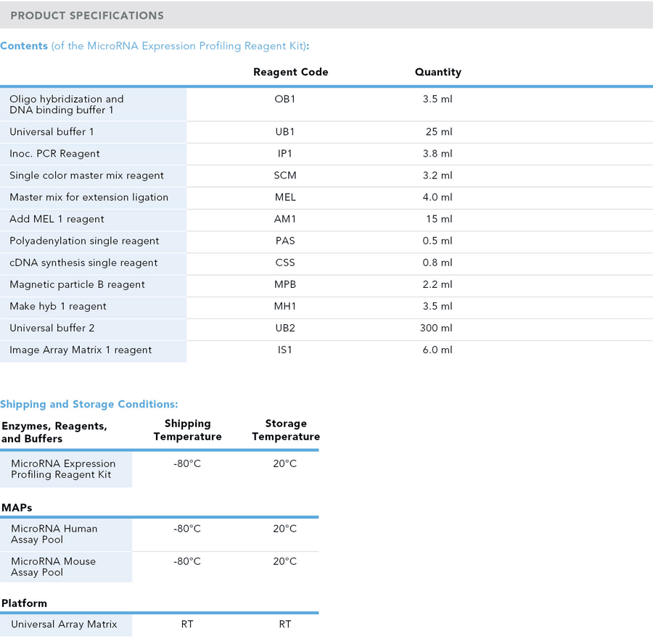Select MicroRNA Human Assay Pool row
This screenshot has height=644, width=653.
point(160,534)
